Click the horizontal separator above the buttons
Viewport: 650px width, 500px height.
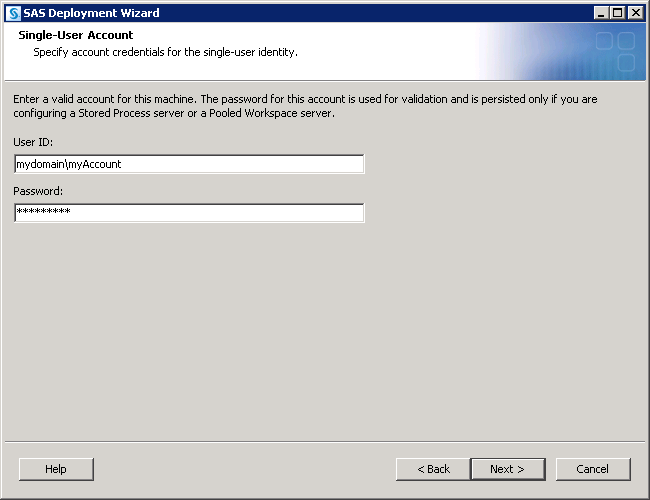pyautogui.click(x=325, y=441)
